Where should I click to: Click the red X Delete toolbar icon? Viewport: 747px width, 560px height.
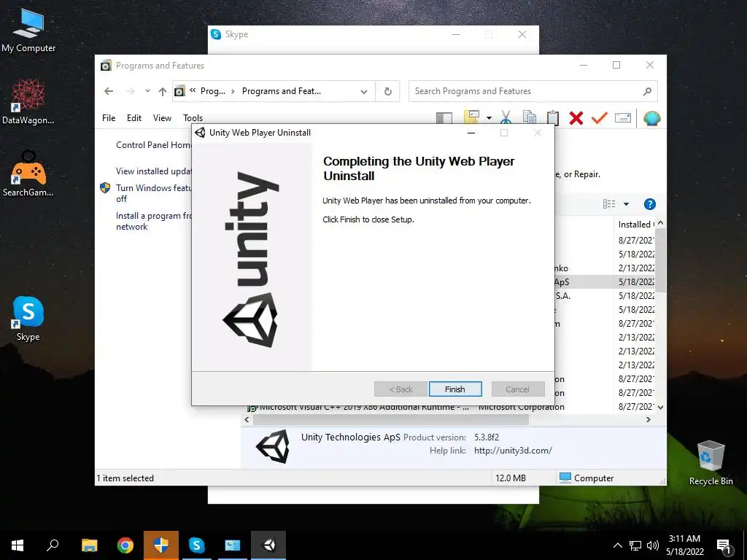[x=576, y=117]
